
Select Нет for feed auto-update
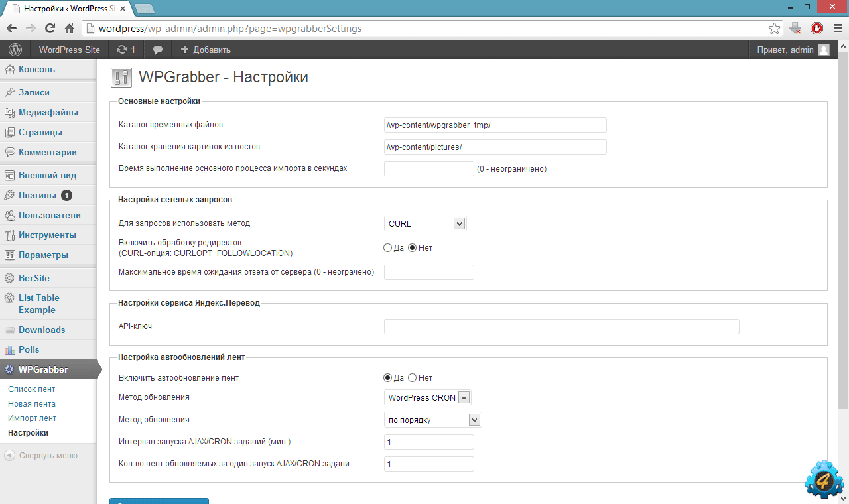click(412, 378)
